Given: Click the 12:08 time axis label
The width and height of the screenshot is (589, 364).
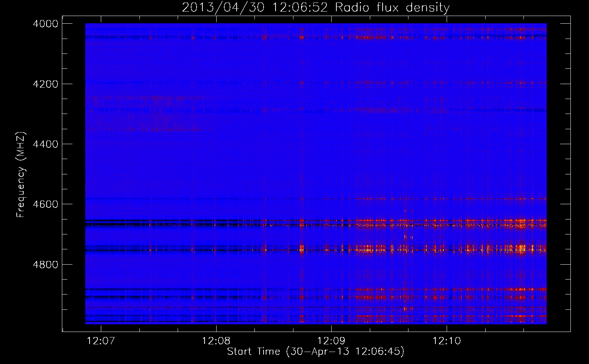Looking at the screenshot, I should pos(216,341).
